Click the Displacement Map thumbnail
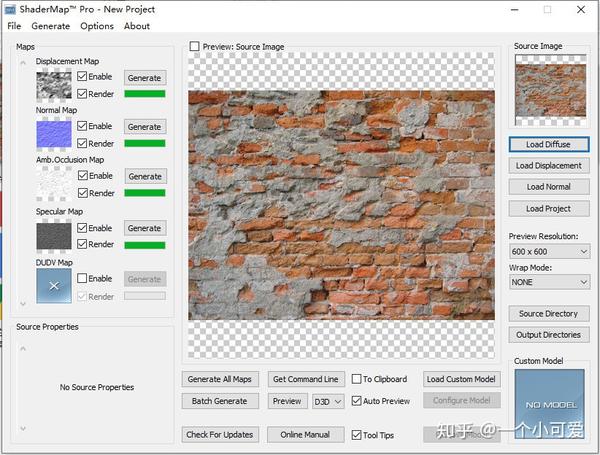Viewport: 600px width, 455px height. 54,85
